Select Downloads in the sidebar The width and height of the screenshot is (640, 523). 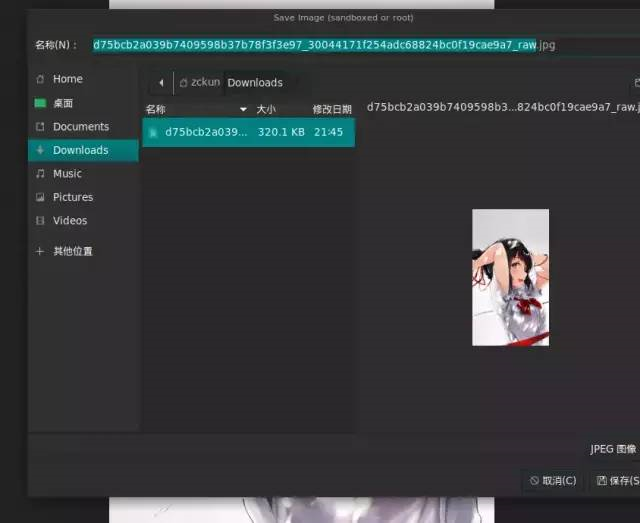coord(83,150)
